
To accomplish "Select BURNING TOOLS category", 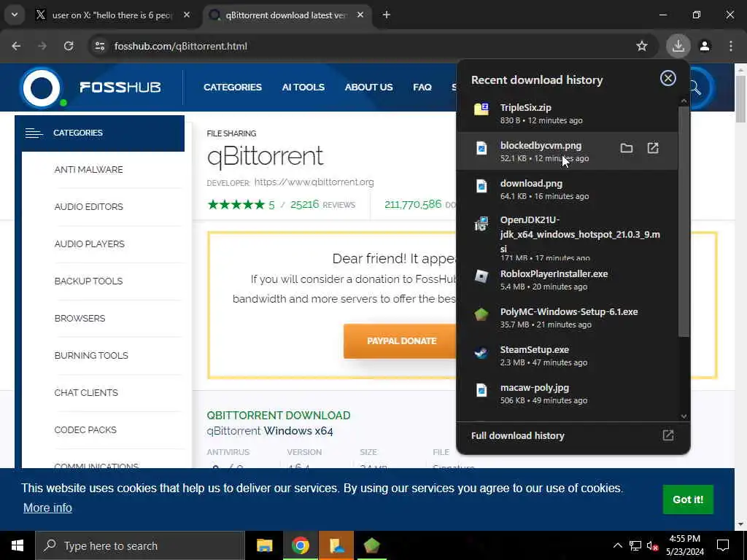I will tap(91, 355).
